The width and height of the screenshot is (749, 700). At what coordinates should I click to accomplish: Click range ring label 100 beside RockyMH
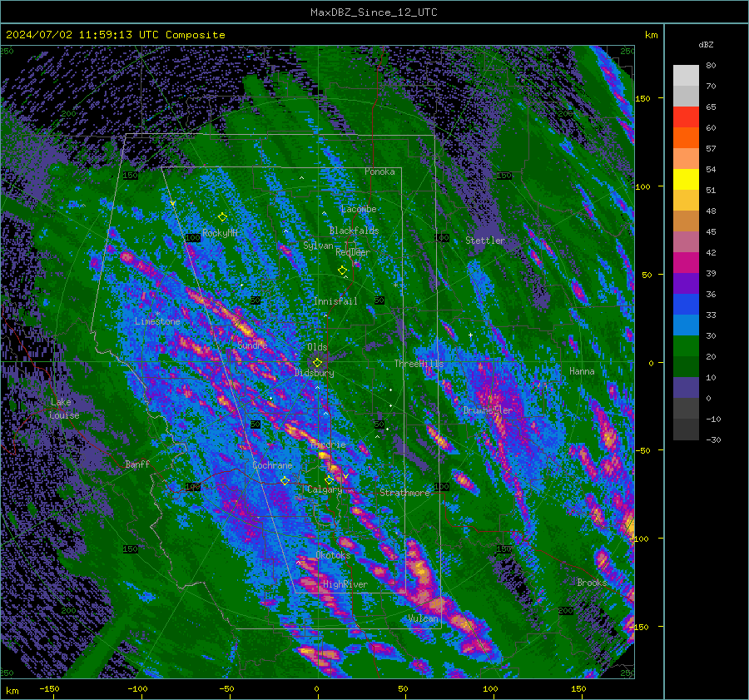coord(192,237)
